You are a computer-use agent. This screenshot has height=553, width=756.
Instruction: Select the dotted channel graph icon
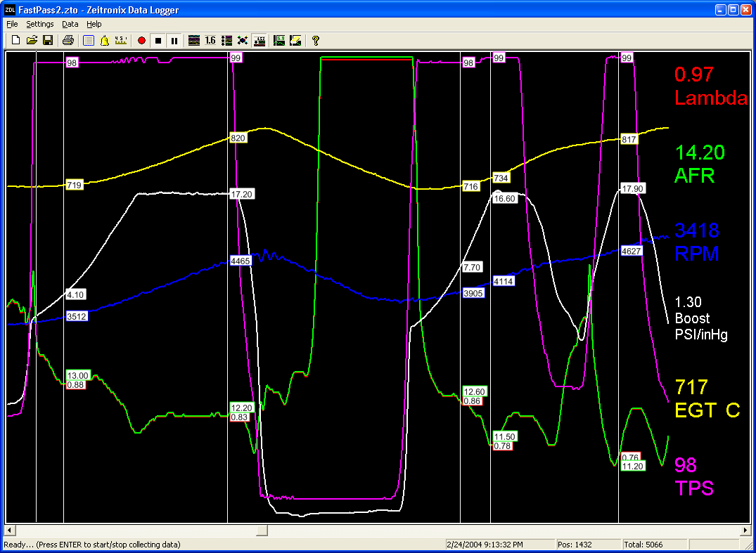[x=226, y=41]
